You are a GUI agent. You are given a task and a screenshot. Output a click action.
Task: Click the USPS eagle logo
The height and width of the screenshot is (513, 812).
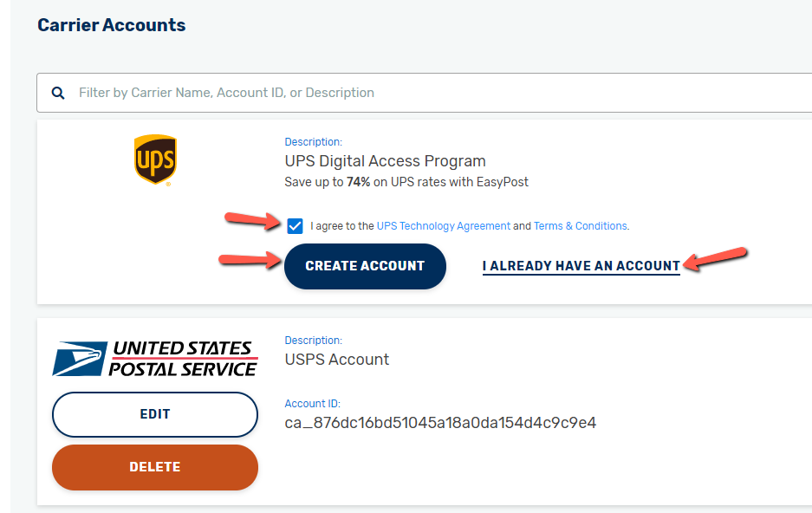point(155,358)
